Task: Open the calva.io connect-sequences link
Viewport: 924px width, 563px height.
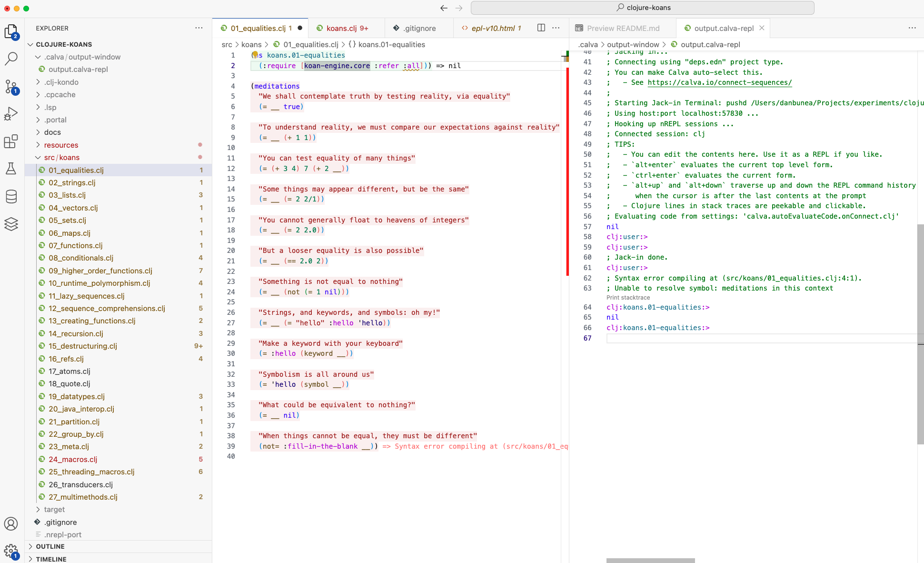Action: pos(719,82)
